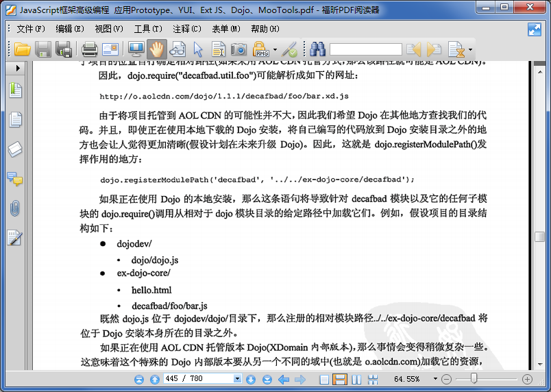This screenshot has width=551, height=392.
Task: Switch to single page layout
Action: point(324,380)
